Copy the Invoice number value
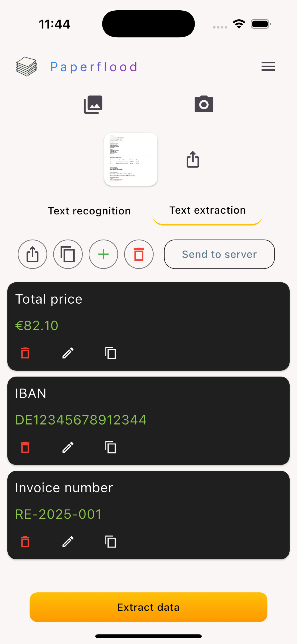Image resolution: width=297 pixels, height=644 pixels. point(111,542)
